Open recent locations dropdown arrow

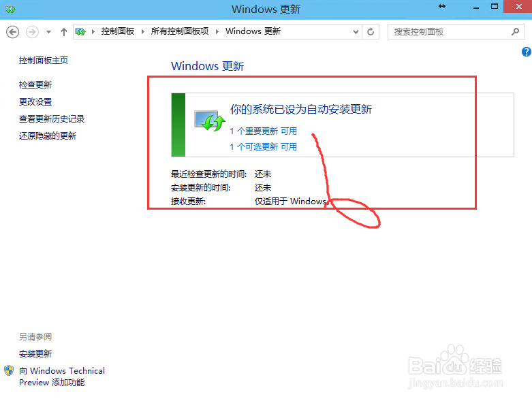click(48, 32)
